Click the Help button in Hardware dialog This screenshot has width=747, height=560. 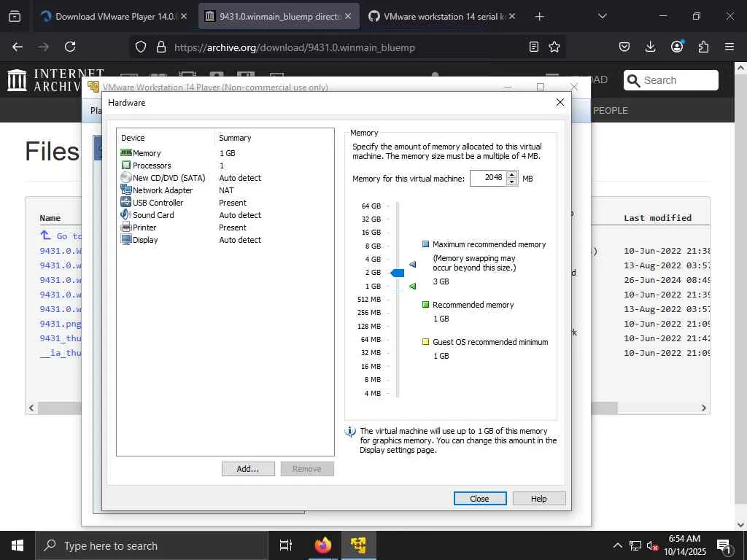(539, 499)
